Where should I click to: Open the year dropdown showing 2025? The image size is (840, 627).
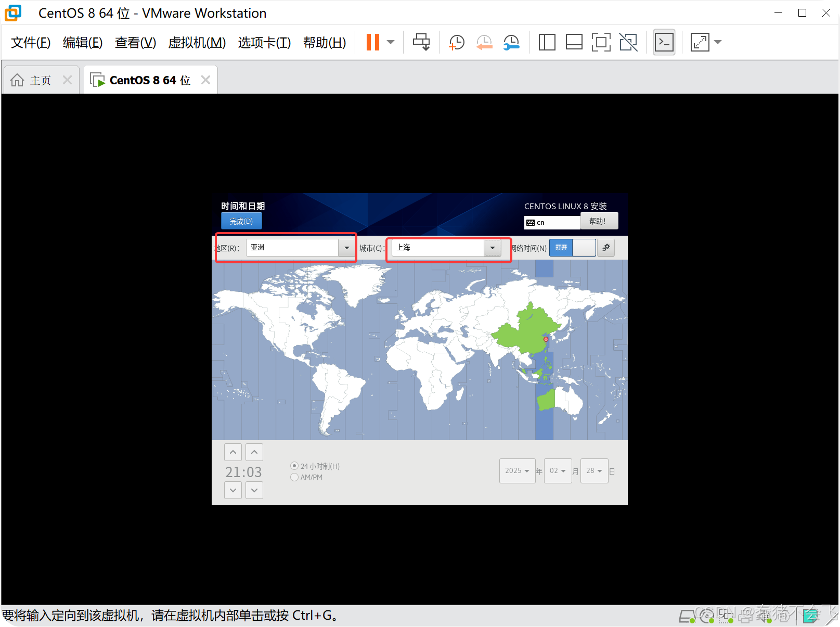click(518, 471)
